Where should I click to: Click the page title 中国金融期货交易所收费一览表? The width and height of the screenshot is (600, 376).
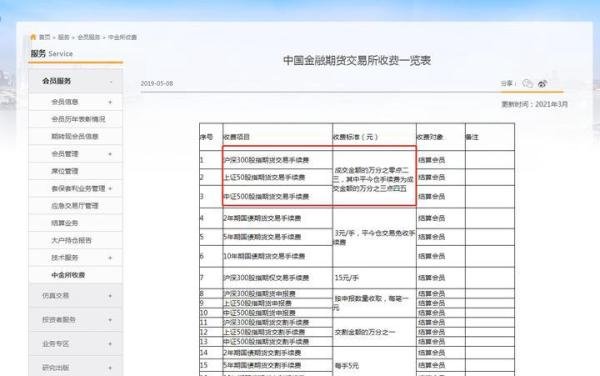point(357,60)
